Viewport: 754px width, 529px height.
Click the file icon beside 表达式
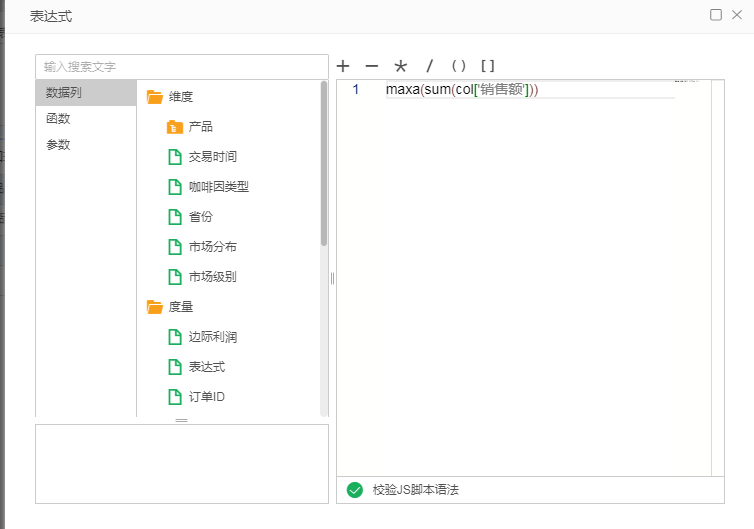click(x=175, y=367)
